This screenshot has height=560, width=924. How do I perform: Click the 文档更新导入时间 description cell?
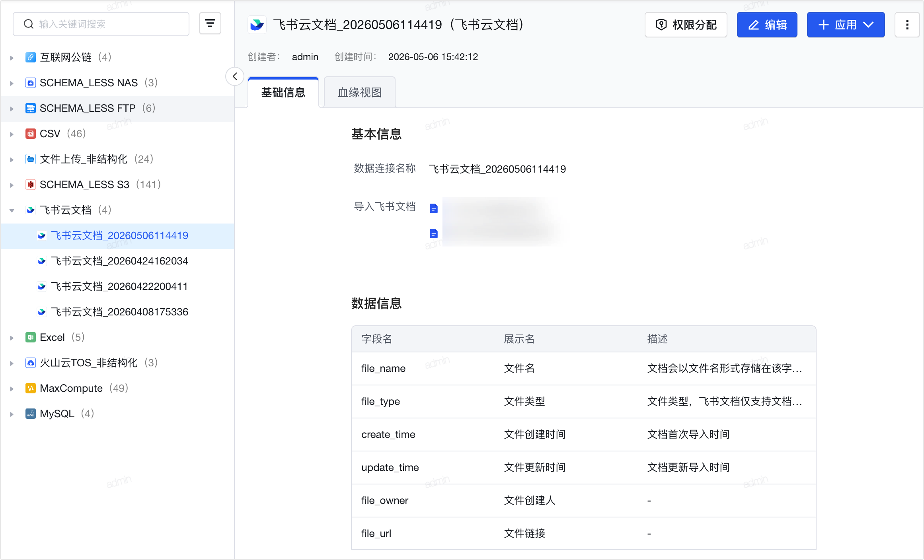tap(688, 467)
